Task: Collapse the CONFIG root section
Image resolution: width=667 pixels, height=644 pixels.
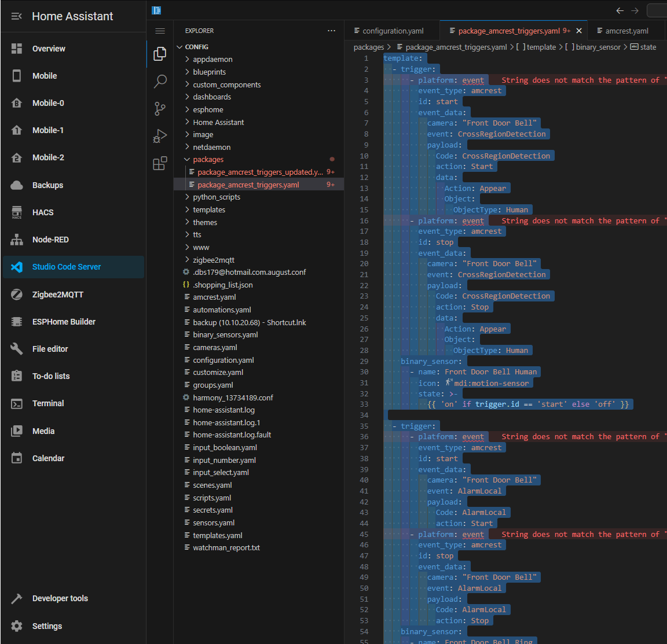Action: pos(196,47)
